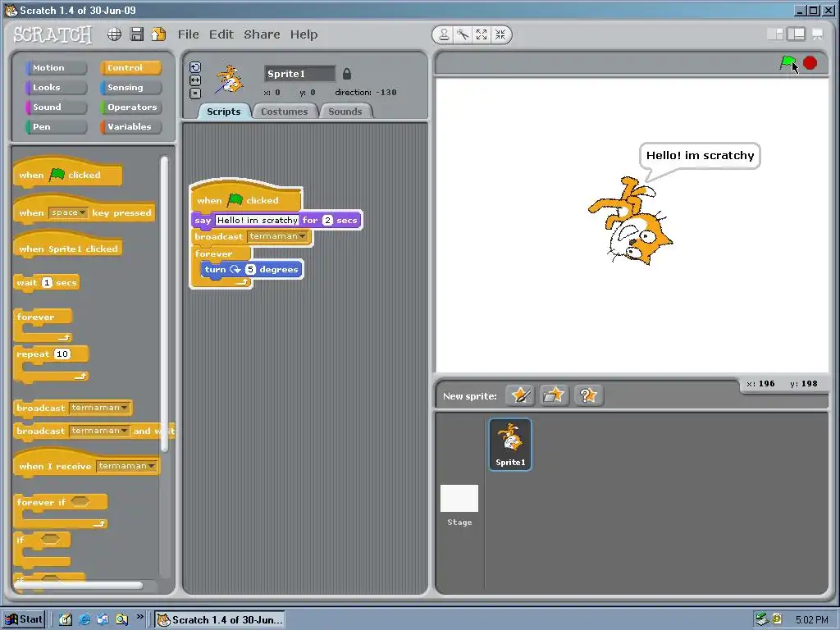Image resolution: width=840 pixels, height=630 pixels.
Task: Open broadcast and wait termaman dropdown
Action: tap(99, 431)
